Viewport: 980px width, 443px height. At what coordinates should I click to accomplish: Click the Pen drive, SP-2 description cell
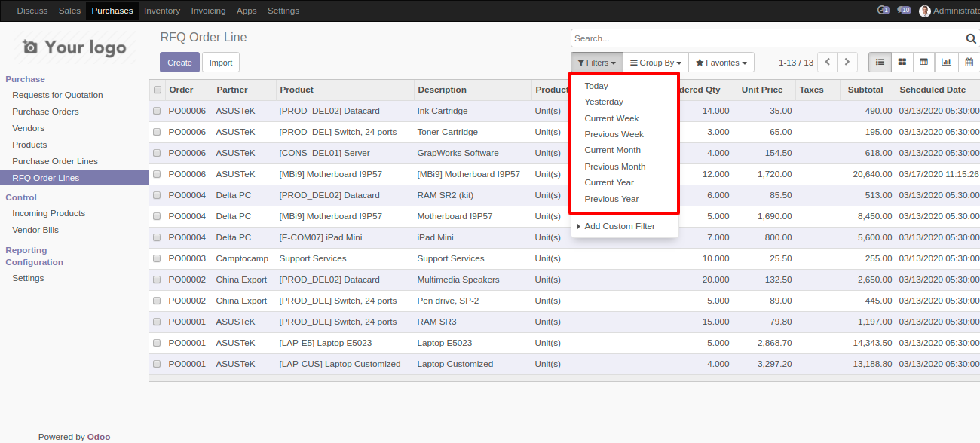tap(448, 301)
